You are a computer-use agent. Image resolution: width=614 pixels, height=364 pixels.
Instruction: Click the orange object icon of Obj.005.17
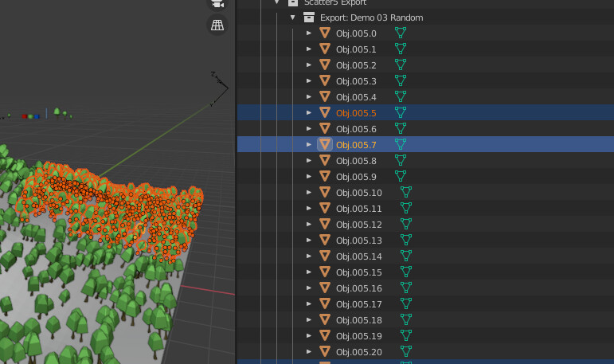pyautogui.click(x=325, y=303)
